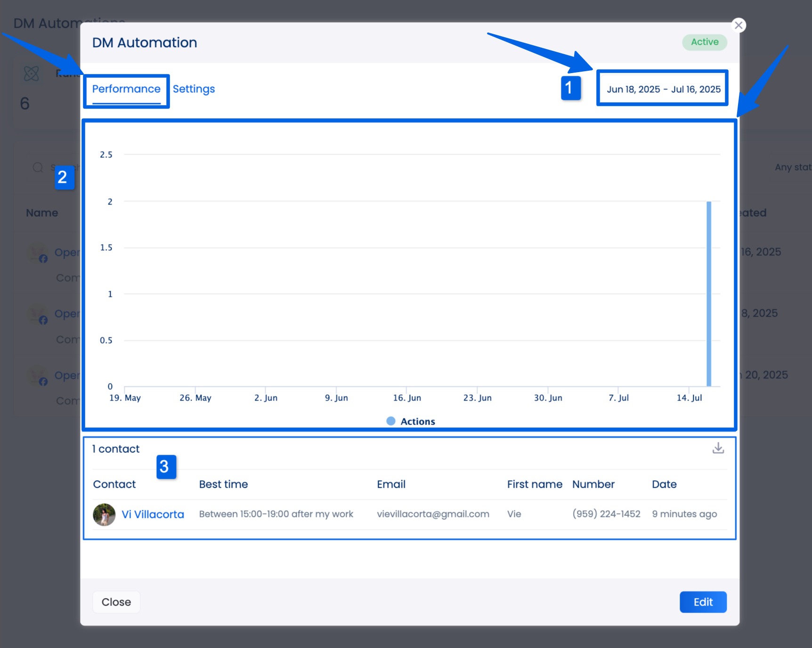Click the Facebook icon on the second automation
This screenshot has height=648, width=812.
(x=44, y=320)
